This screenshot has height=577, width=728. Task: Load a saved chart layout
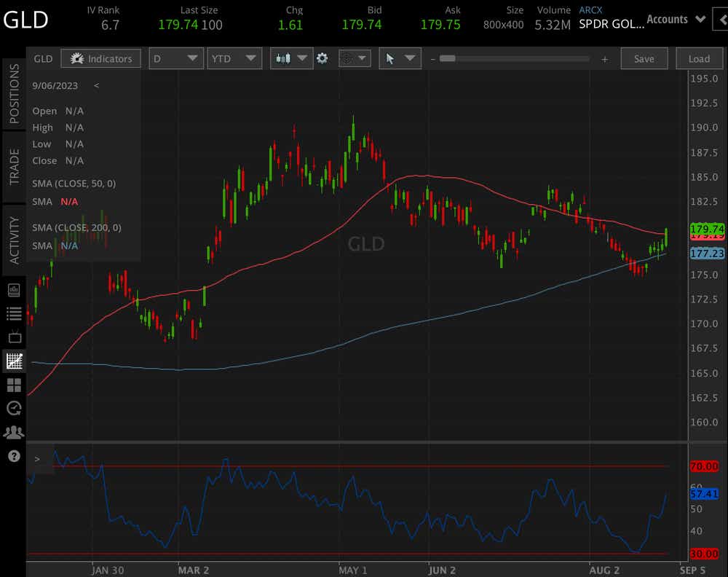699,59
